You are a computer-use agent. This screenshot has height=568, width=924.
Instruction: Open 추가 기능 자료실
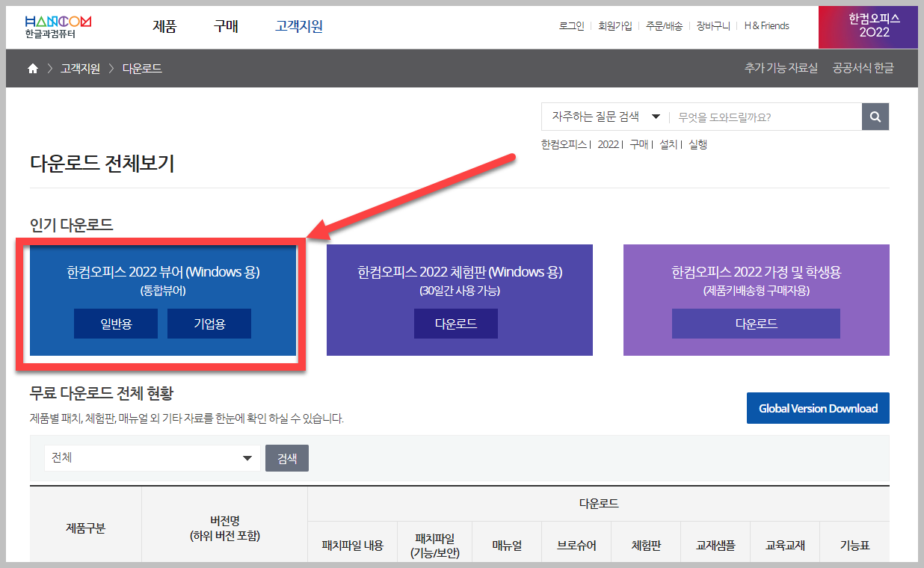pos(780,68)
